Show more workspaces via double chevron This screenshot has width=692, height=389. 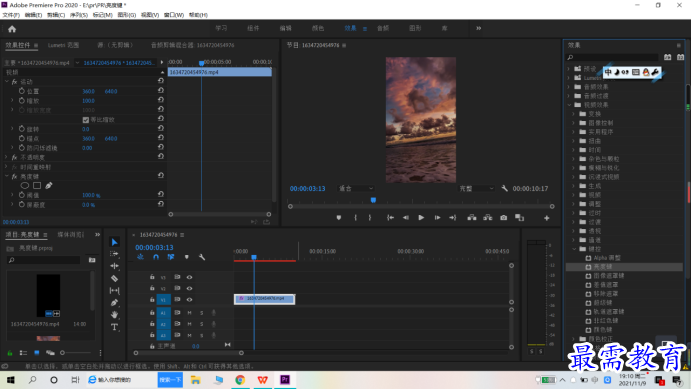point(478,28)
